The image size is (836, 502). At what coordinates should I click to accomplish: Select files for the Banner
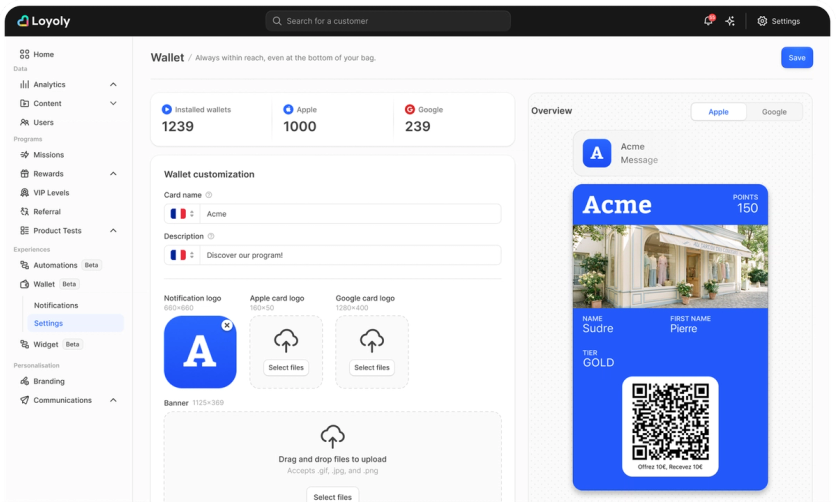pos(333,496)
